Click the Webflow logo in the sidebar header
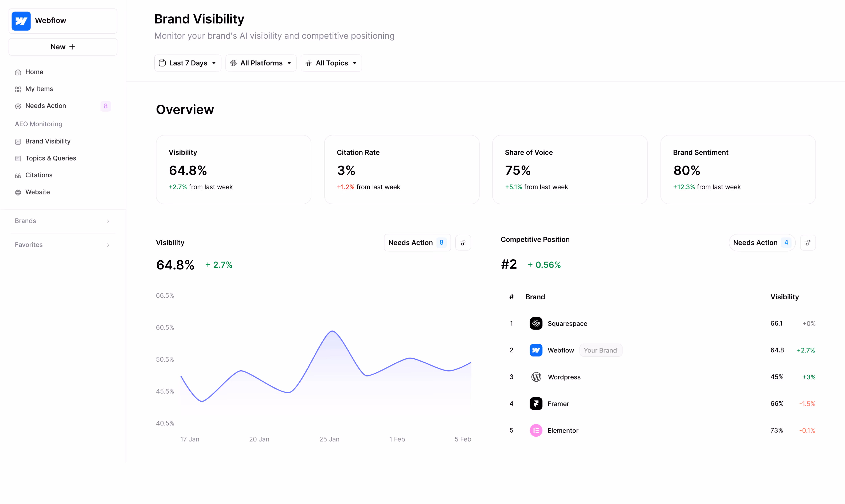845x504 pixels. [x=21, y=21]
